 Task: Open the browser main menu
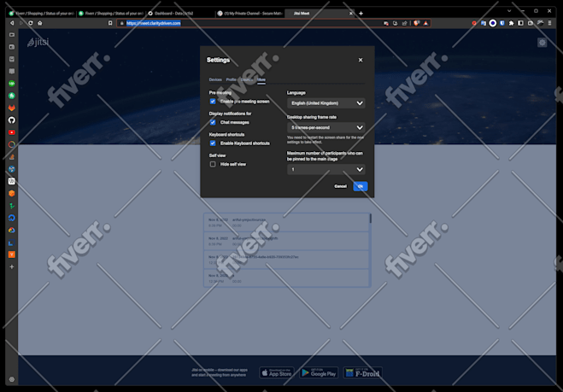click(x=549, y=23)
